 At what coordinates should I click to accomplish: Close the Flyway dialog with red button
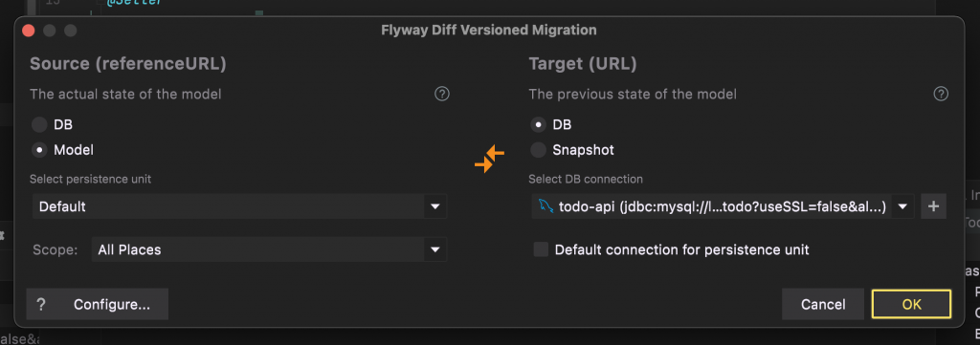click(x=28, y=31)
